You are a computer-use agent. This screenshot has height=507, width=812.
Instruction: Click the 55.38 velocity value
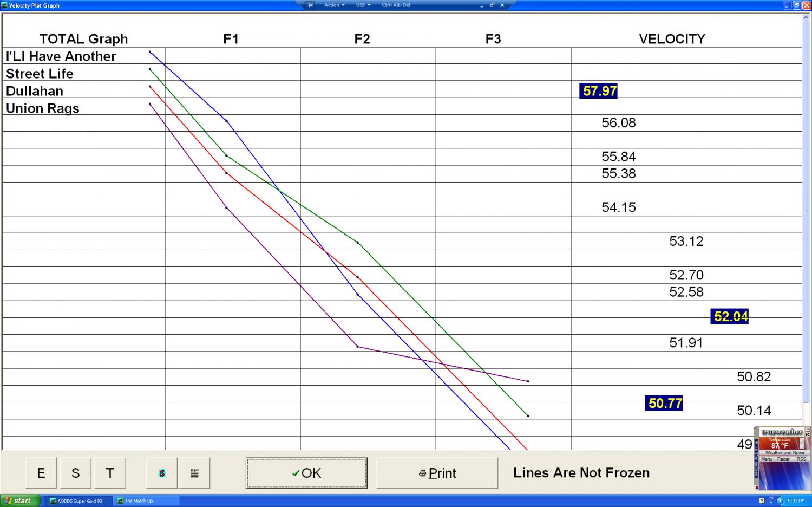pos(619,173)
